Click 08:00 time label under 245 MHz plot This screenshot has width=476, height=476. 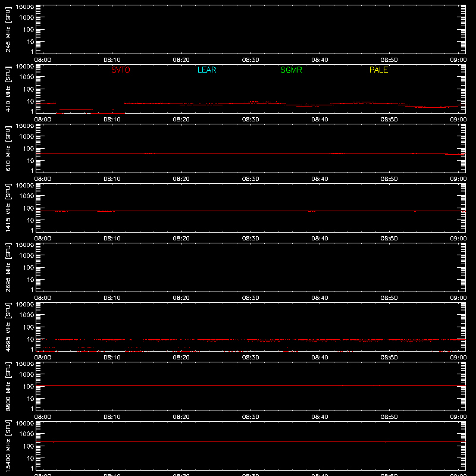(x=42, y=60)
